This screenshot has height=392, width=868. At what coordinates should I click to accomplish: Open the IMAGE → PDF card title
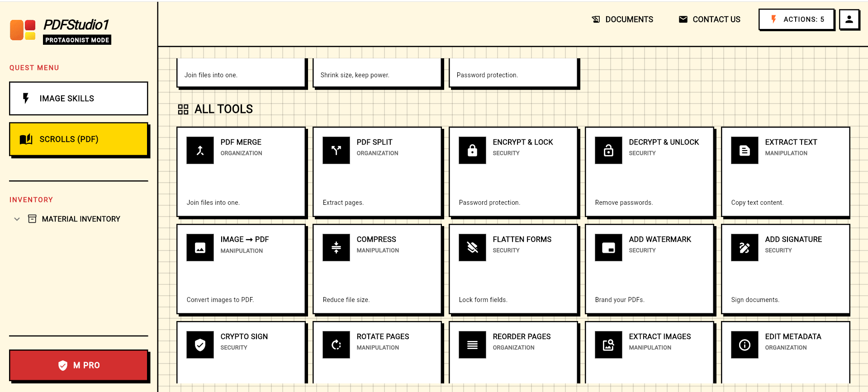[x=245, y=239]
